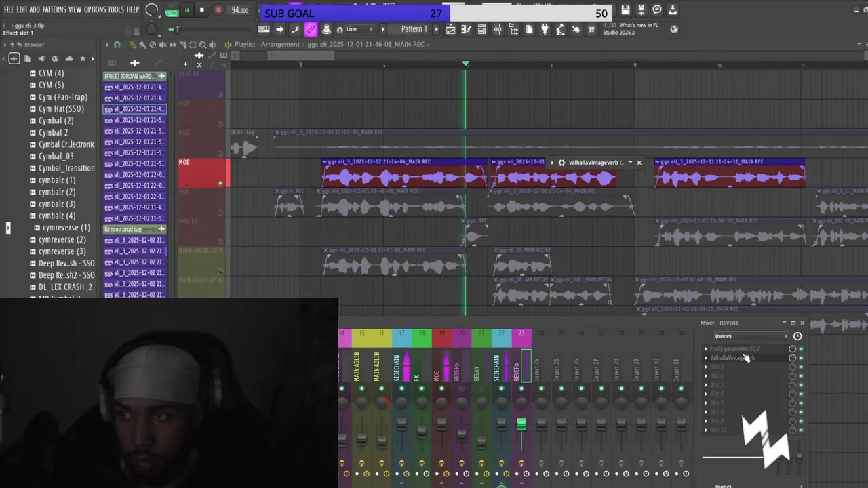Click the speech bubble icon top right
This screenshot has width=868, height=488.
(656, 10)
